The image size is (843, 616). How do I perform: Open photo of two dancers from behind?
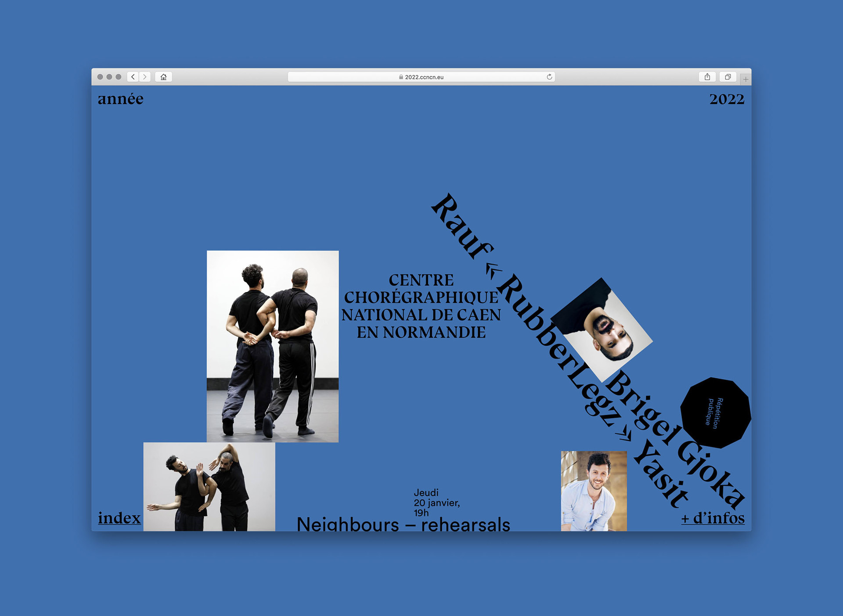tap(273, 346)
